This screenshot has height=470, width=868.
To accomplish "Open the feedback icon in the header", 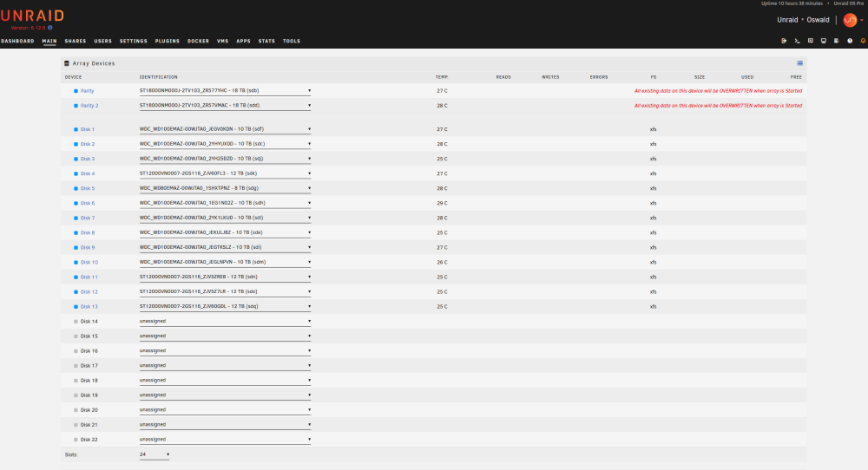I will 811,41.
